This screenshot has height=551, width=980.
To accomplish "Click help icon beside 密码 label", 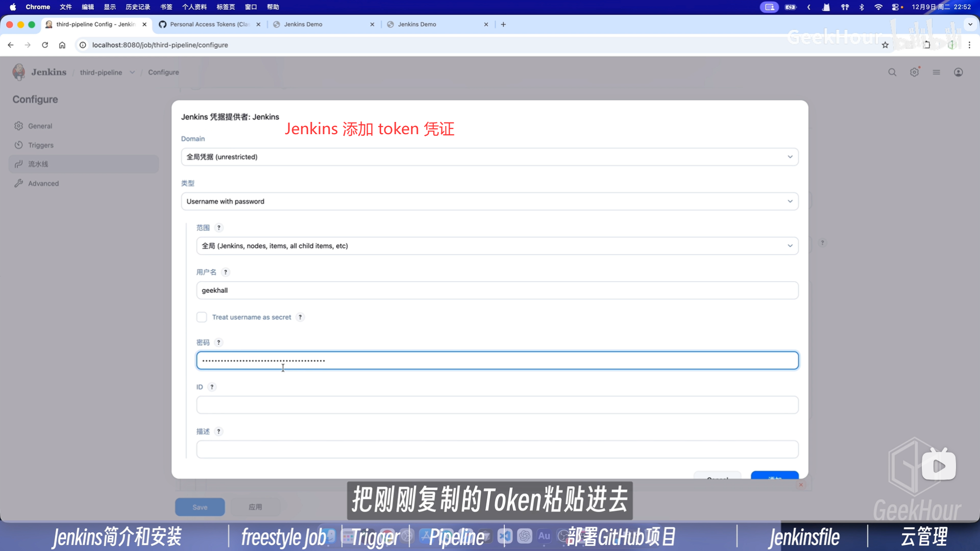I will click(218, 342).
